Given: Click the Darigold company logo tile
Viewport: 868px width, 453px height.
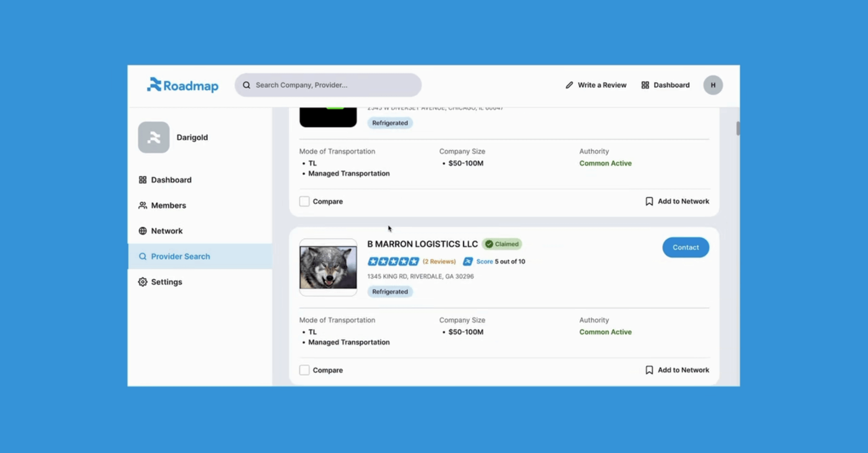Looking at the screenshot, I should [x=154, y=137].
